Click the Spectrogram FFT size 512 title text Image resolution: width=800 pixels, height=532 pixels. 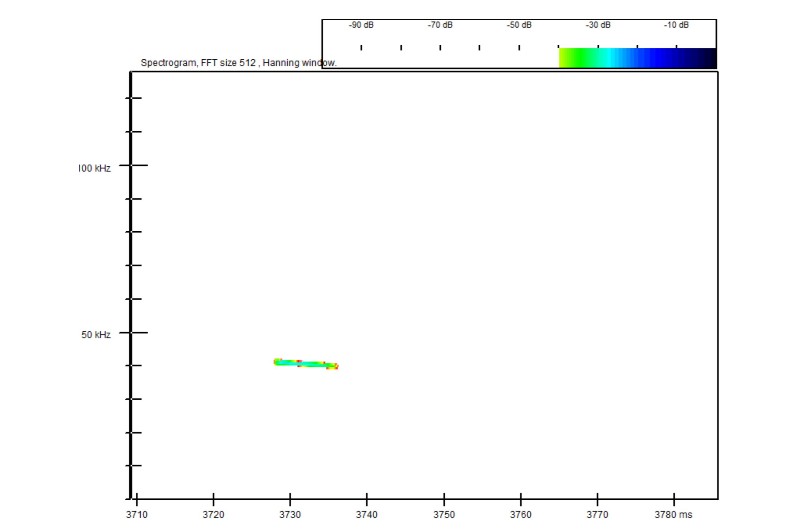(238, 62)
